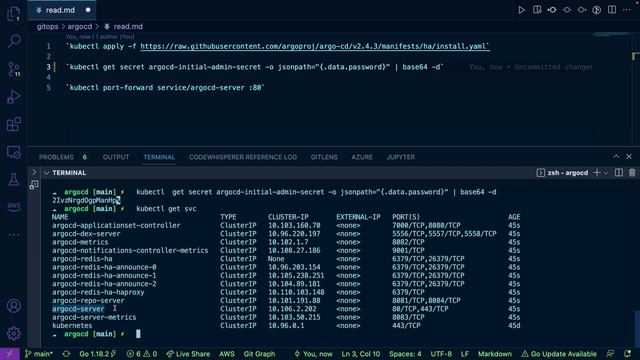Image resolution: width=640 pixels, height=360 pixels.
Task: Click the main* branch status item
Action: [x=39, y=354]
